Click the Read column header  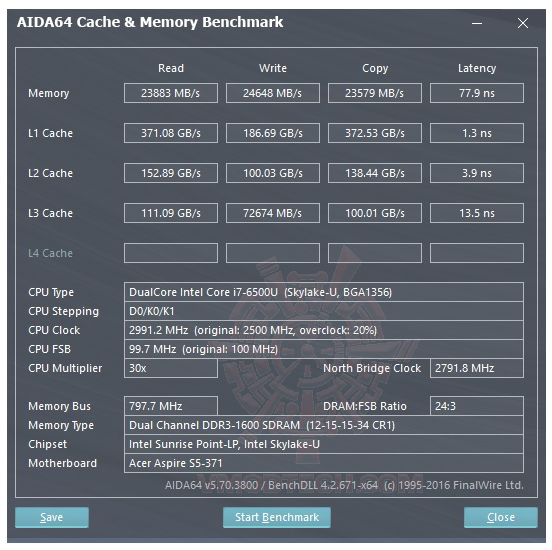tap(171, 68)
